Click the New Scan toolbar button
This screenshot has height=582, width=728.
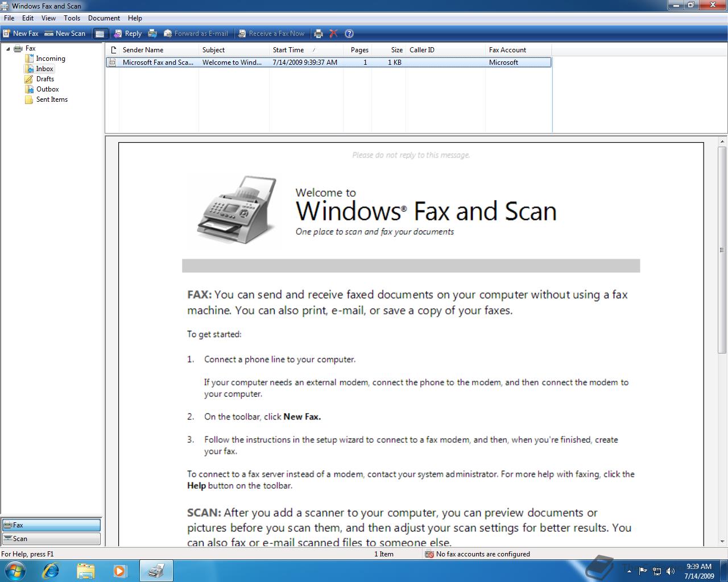[x=65, y=34]
